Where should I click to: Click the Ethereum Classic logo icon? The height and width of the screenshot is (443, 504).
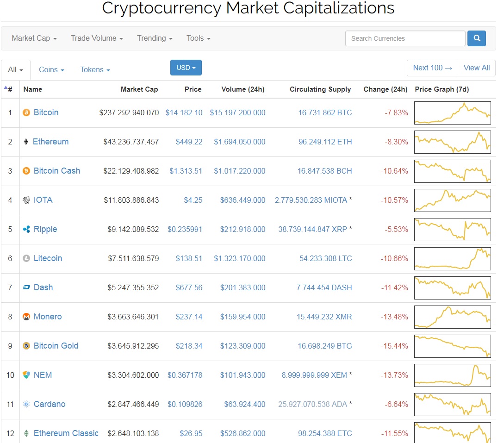[26, 433]
